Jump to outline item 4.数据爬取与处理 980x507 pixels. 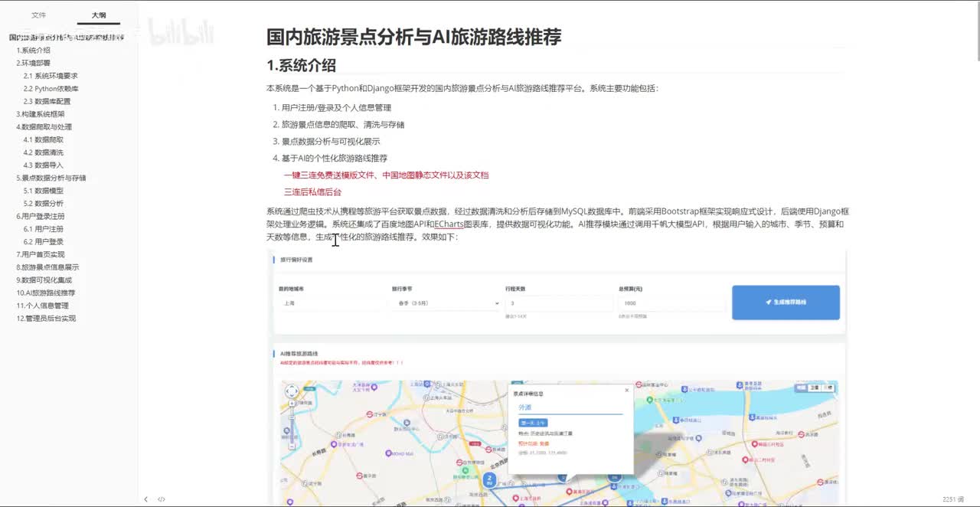click(x=44, y=126)
